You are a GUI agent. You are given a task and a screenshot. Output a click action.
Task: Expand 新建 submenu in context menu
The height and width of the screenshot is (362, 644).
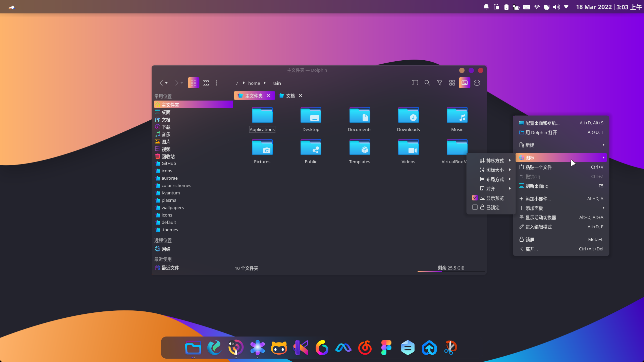click(x=561, y=145)
